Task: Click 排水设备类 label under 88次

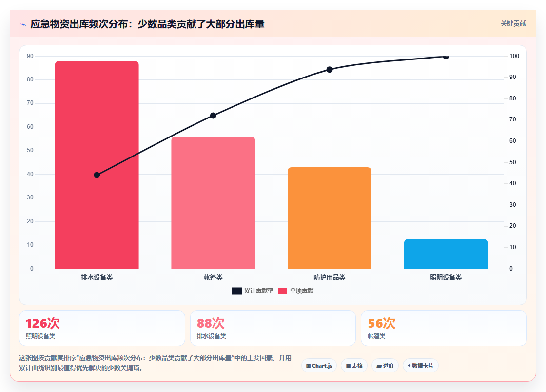Action: coord(212,336)
